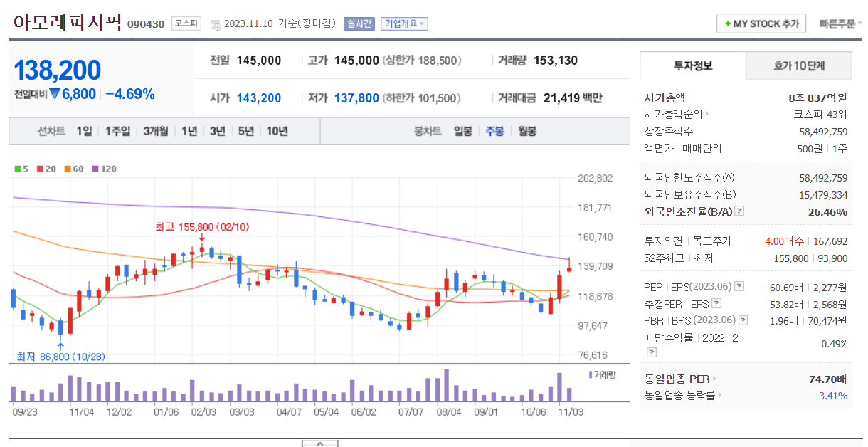Select the 1일 line chart period
868x447 pixels.
tap(84, 131)
